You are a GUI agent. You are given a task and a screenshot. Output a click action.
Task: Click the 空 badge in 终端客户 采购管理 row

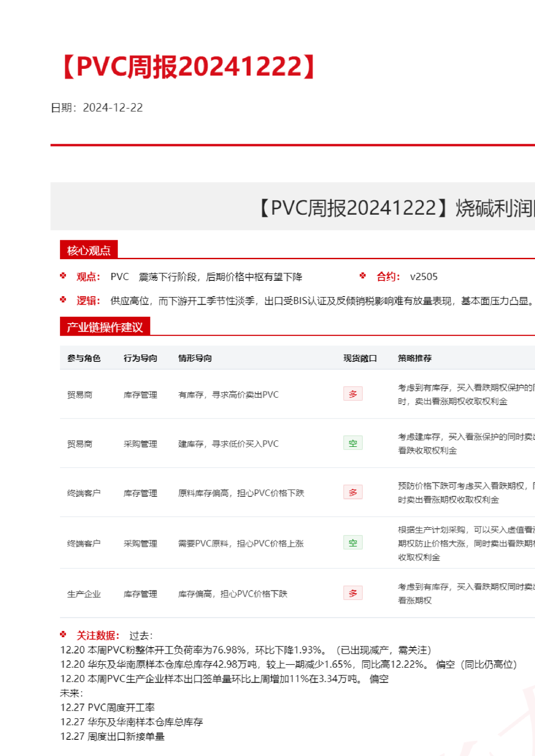(353, 543)
